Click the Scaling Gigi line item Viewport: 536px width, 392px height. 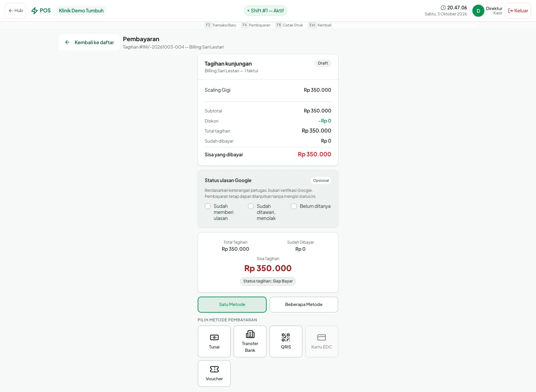(x=268, y=90)
